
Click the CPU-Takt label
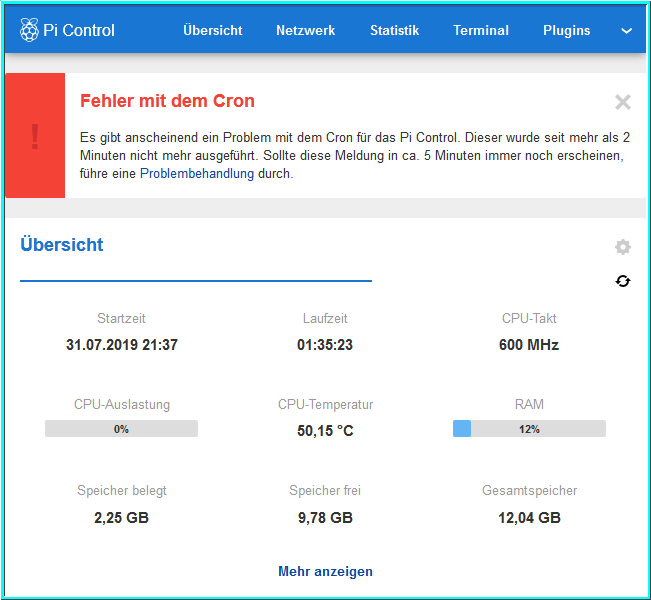529,318
